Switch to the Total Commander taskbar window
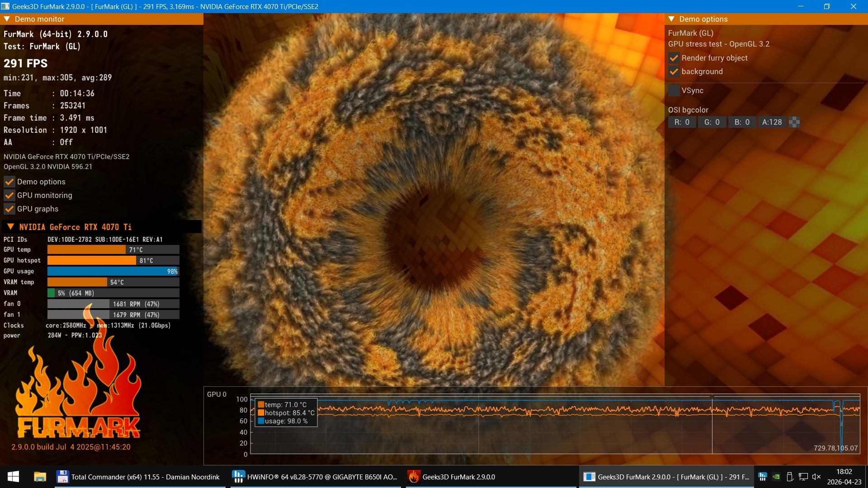 coord(139,477)
